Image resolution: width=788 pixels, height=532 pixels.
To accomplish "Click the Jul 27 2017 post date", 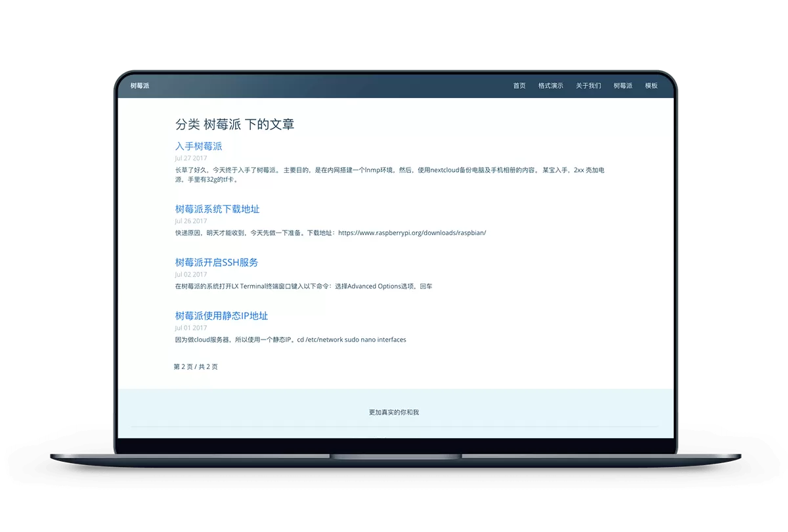I will click(191, 158).
